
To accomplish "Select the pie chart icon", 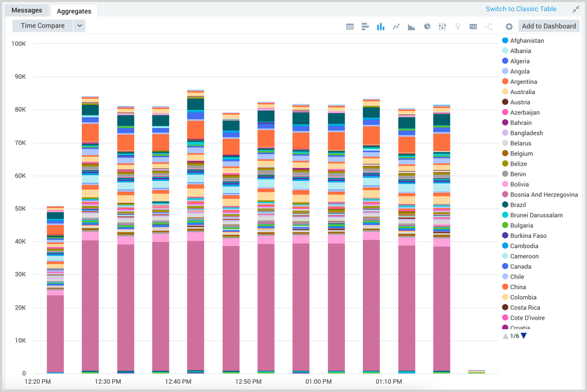I will (427, 27).
